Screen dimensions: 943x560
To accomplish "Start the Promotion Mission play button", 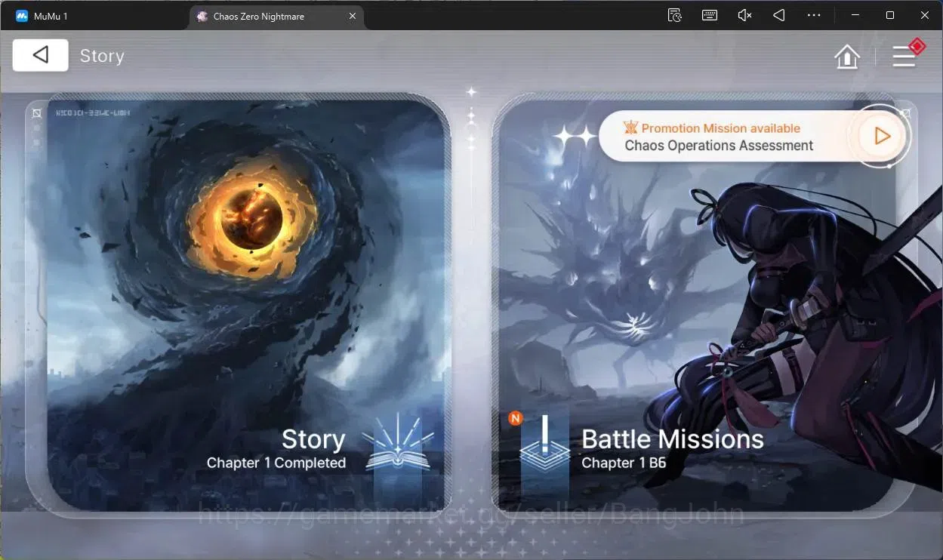I will click(x=882, y=137).
